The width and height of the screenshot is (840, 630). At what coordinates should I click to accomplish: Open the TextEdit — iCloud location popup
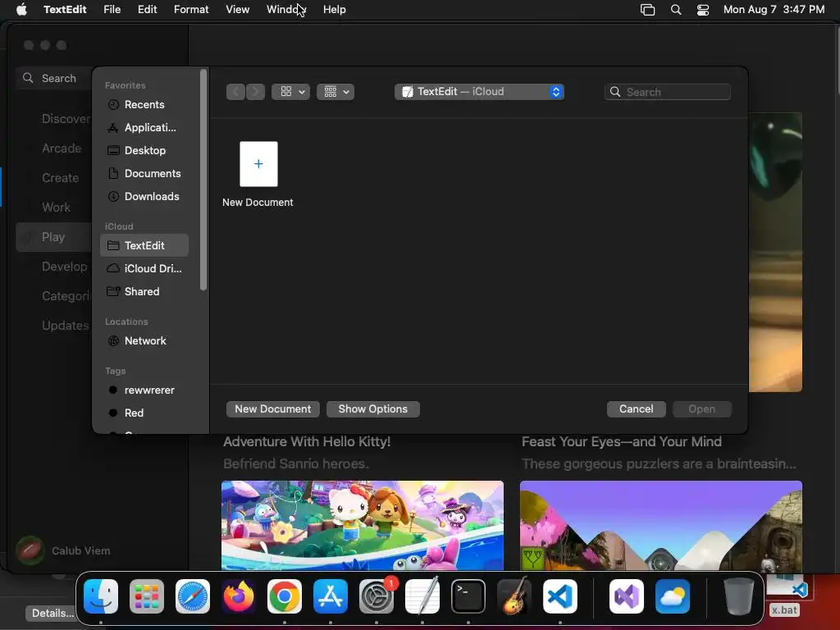(479, 92)
